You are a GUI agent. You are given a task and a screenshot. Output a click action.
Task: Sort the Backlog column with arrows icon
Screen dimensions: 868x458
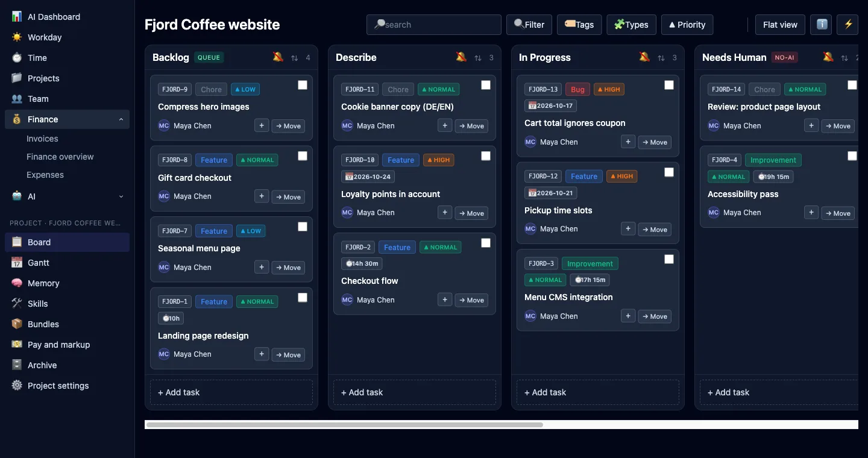(x=295, y=58)
